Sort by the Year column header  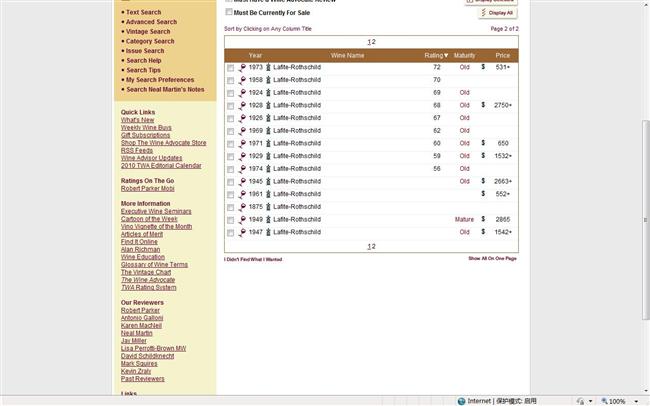pos(255,56)
